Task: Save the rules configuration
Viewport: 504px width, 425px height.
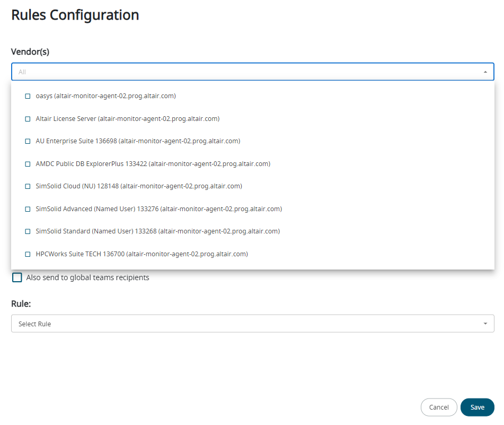Action: pyautogui.click(x=477, y=407)
